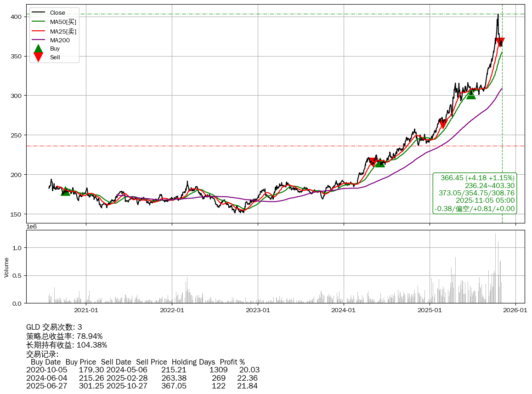Click the green Buy triangle in mid-2024

[x=380, y=162]
